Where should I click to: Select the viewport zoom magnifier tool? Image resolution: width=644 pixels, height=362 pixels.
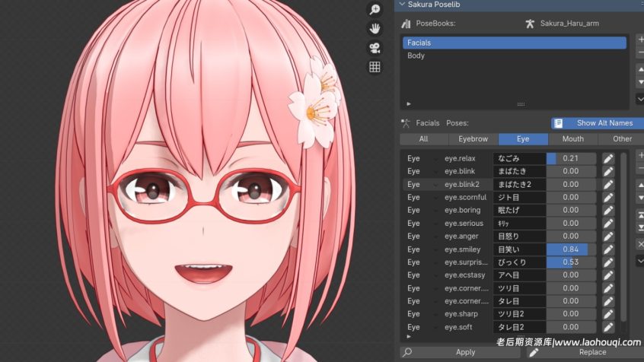[x=375, y=9]
